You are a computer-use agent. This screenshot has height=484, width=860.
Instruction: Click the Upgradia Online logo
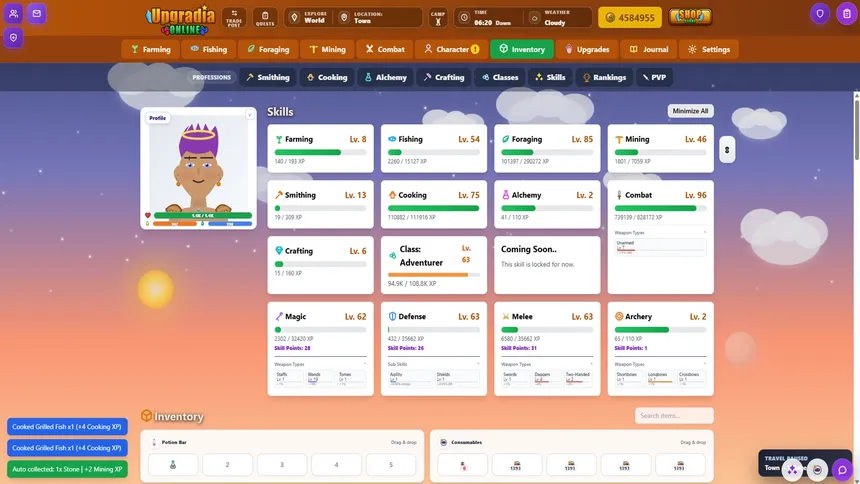180,20
